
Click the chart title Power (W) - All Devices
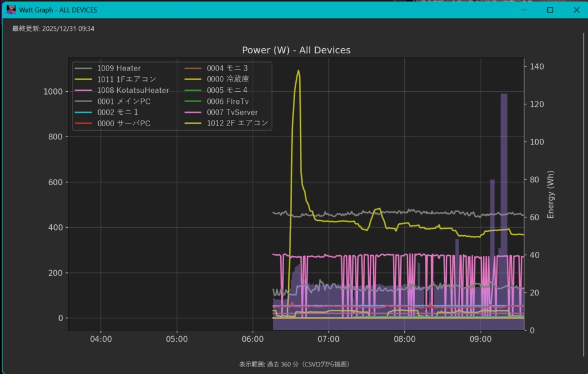point(296,50)
